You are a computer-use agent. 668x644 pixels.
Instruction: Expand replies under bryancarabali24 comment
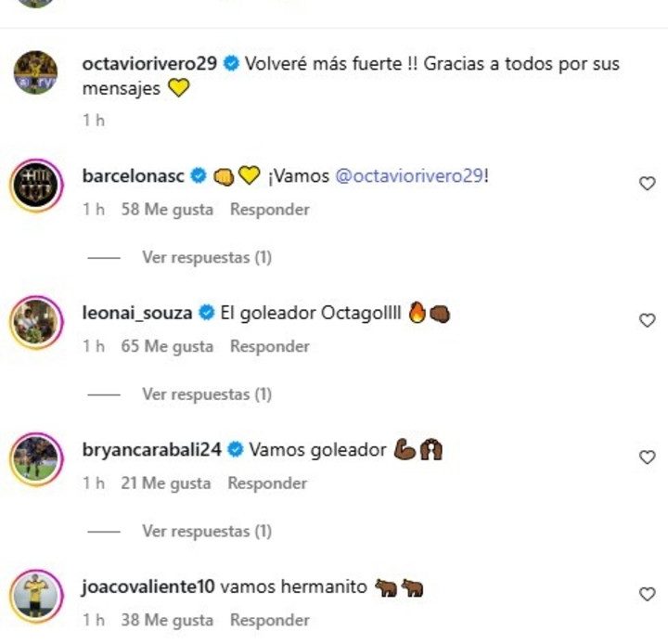207,531
